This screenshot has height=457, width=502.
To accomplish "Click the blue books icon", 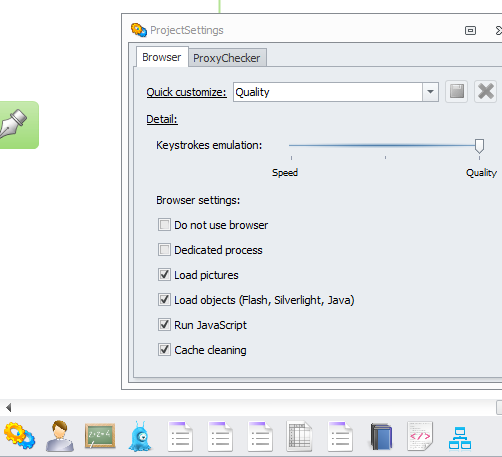I will pyautogui.click(x=381, y=436).
